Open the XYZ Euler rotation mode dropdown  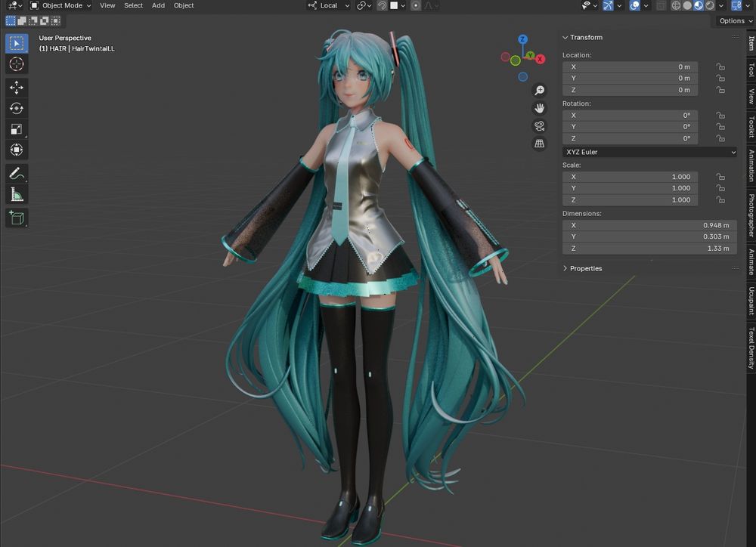649,153
